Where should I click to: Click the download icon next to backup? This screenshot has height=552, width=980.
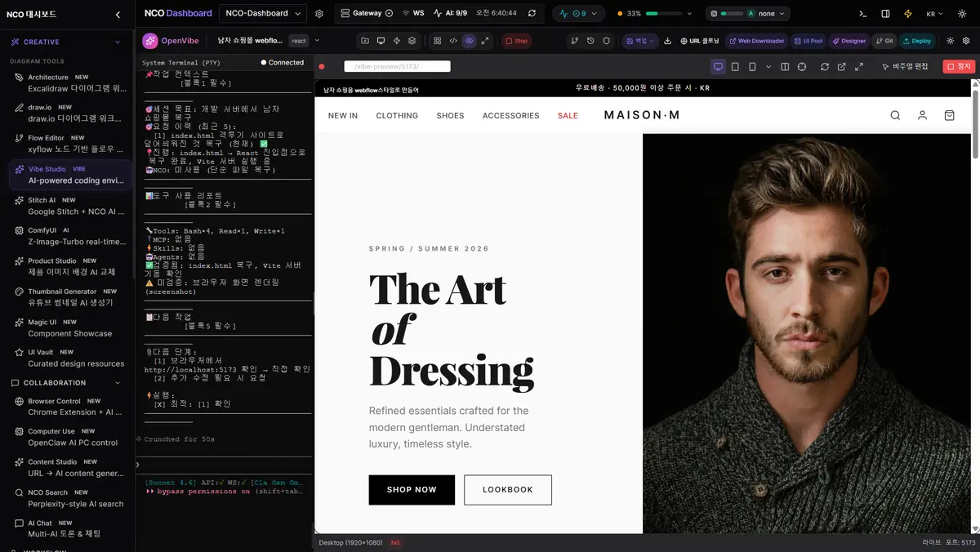tap(668, 41)
